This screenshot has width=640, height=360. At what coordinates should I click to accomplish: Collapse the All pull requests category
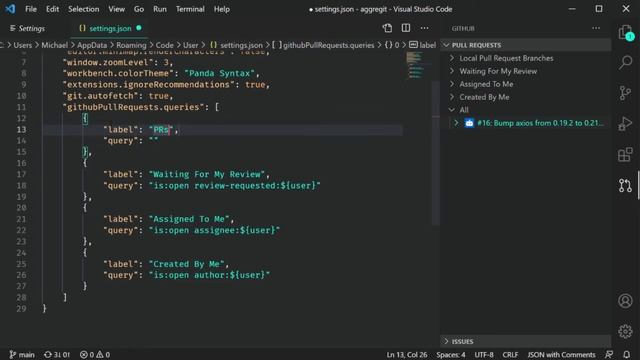[452, 110]
